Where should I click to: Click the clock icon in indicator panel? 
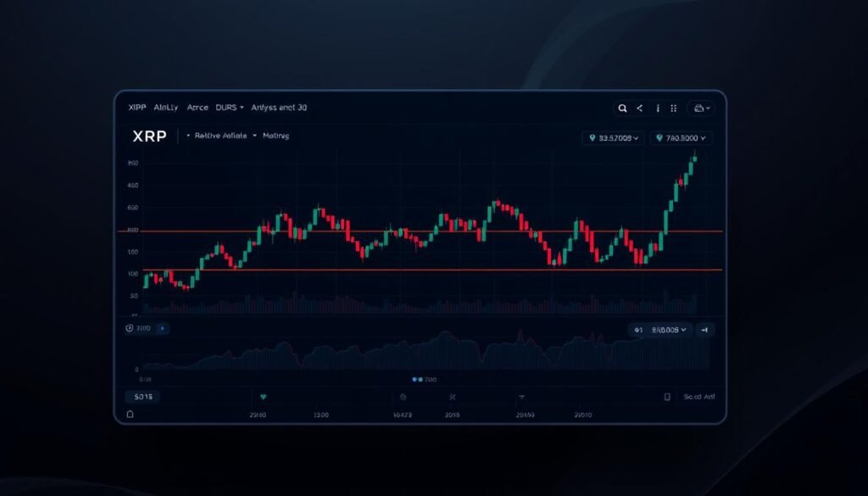tap(130, 328)
